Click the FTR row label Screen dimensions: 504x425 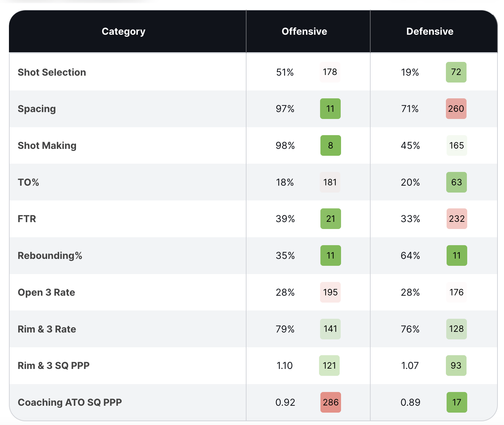coord(27,219)
